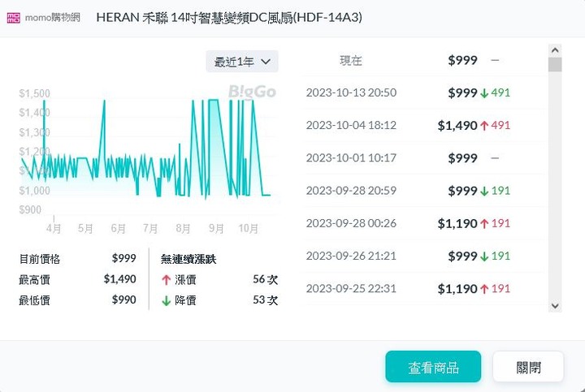Click the momo購物網 logo icon
Image resolution: width=585 pixels, height=392 pixels.
point(14,18)
